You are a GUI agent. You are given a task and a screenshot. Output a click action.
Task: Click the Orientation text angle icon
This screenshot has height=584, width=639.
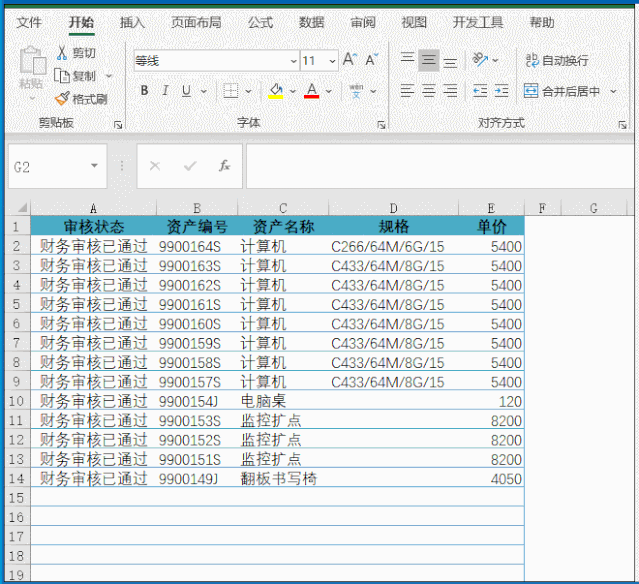[x=480, y=60]
